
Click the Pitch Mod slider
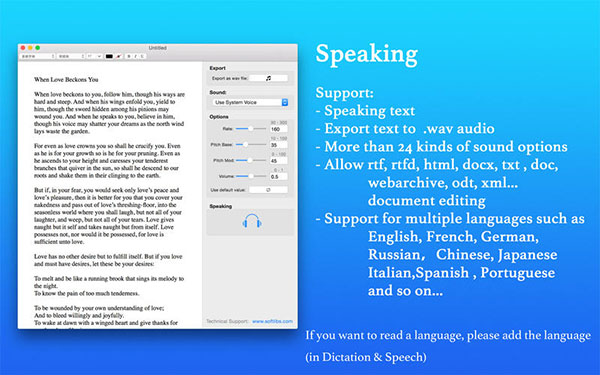coord(251,160)
